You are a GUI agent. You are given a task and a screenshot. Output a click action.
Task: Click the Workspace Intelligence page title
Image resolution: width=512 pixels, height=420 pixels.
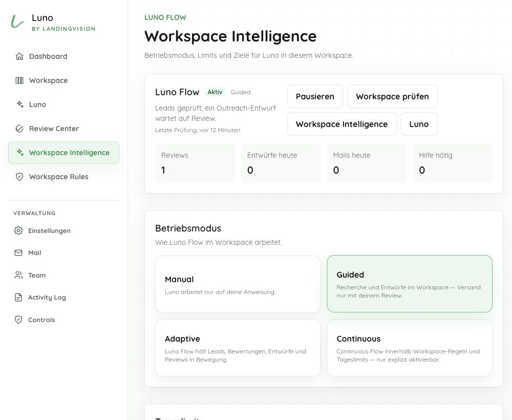(230, 36)
